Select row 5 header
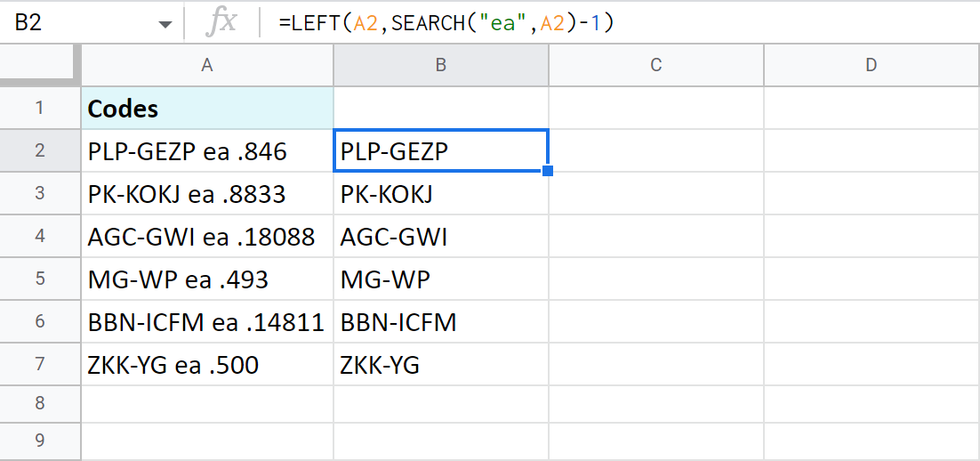 coord(40,280)
